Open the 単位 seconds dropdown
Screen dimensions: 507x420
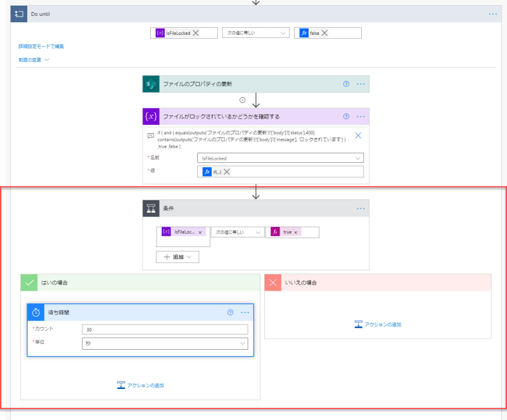[165, 343]
